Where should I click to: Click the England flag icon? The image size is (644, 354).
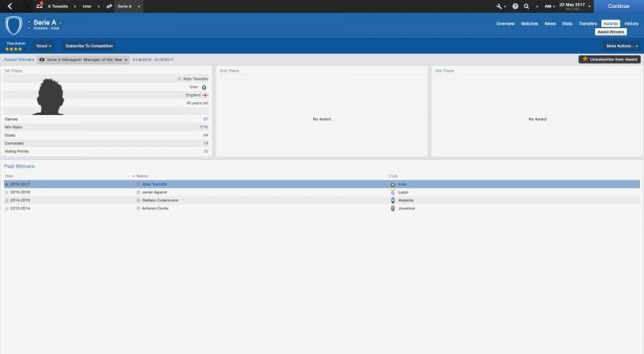(205, 95)
